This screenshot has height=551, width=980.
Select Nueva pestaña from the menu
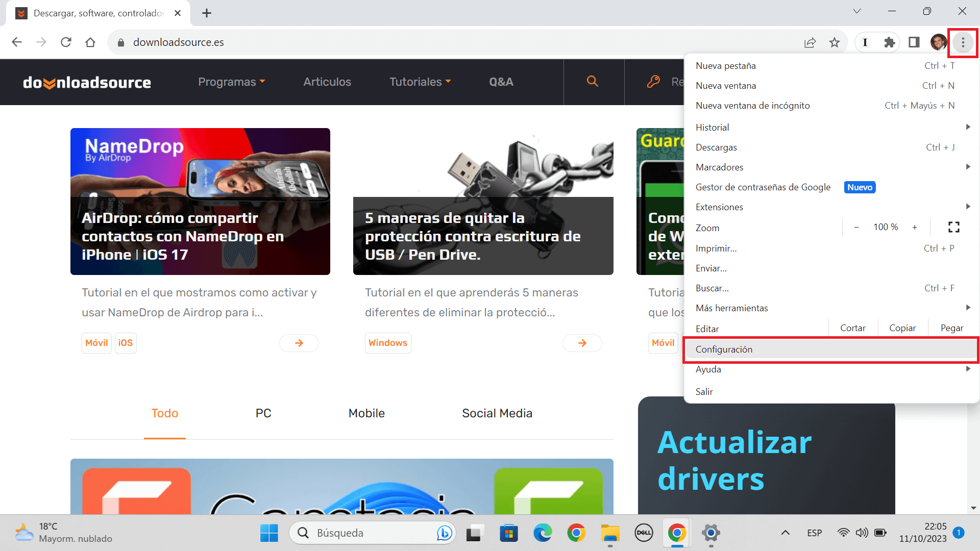point(831,66)
